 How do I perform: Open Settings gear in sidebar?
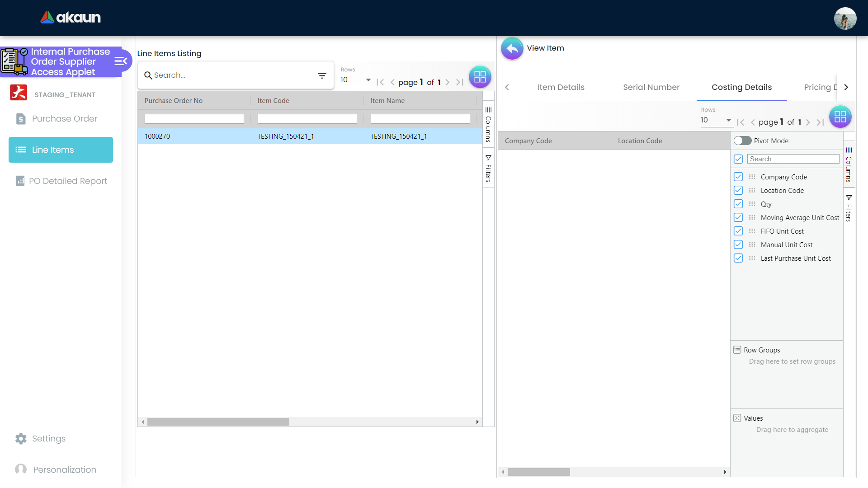(21, 438)
